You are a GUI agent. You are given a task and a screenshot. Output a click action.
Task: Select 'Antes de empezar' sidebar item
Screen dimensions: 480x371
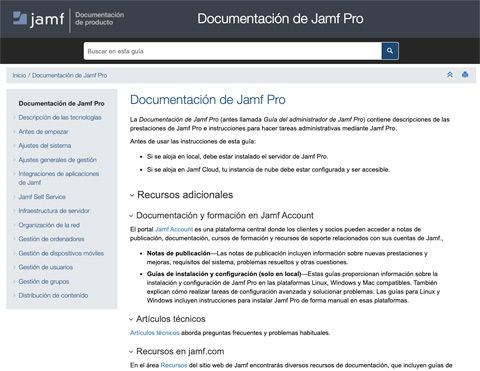[43, 132]
